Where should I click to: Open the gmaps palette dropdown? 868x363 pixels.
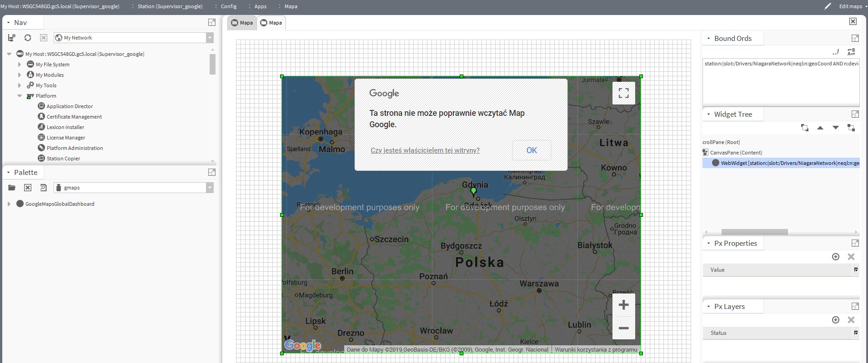(x=210, y=188)
